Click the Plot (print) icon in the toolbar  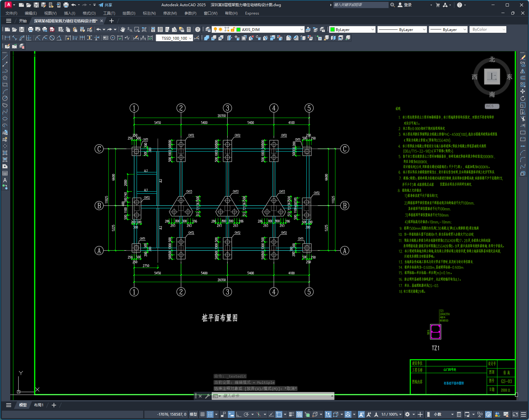(x=30, y=29)
